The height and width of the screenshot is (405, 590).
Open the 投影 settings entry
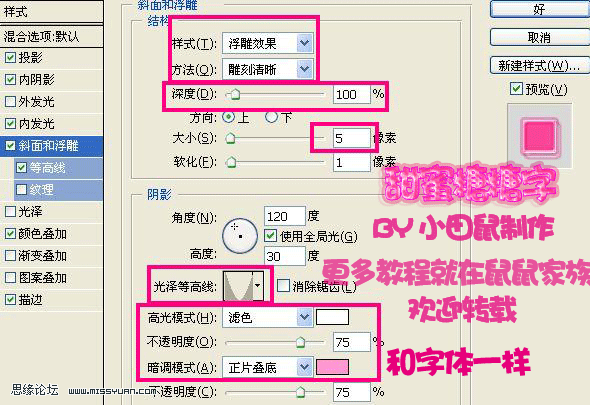30,58
